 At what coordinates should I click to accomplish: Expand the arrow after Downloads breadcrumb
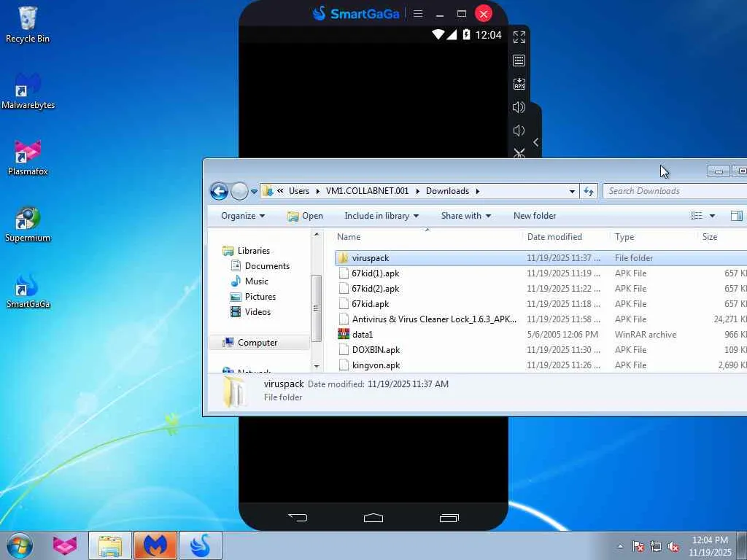[x=477, y=191]
